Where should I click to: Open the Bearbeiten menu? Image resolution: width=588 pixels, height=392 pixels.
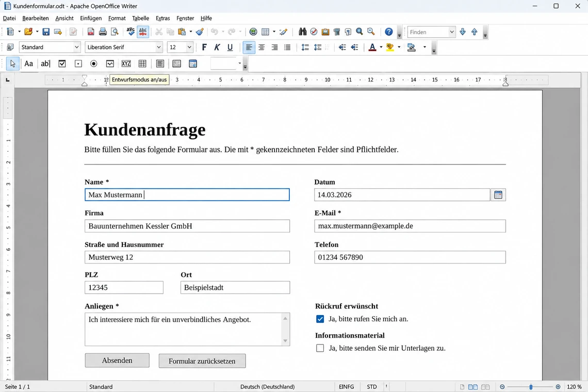tap(35, 18)
